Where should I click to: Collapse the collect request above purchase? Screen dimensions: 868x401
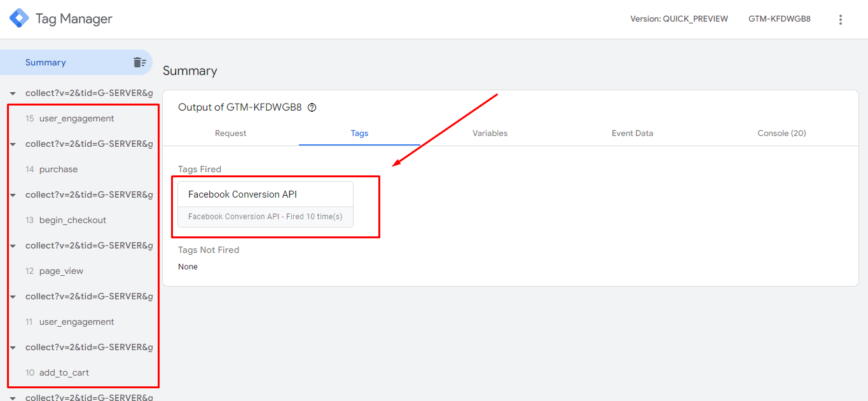click(x=13, y=144)
